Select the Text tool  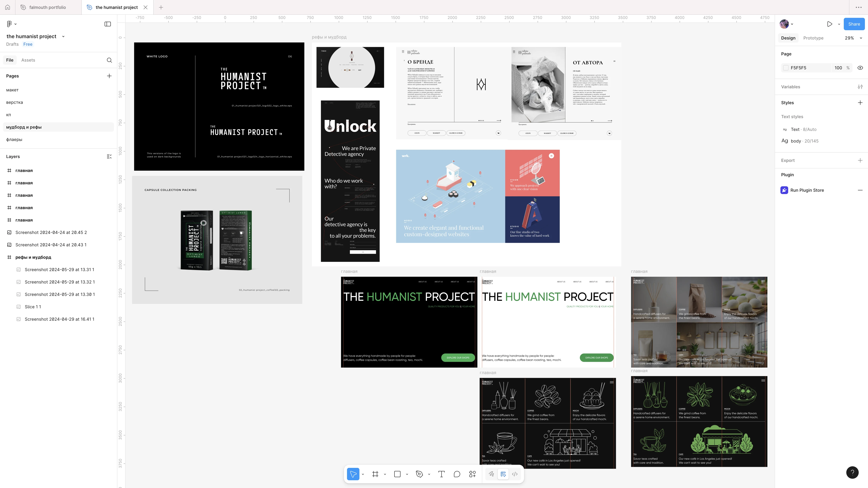(441, 474)
